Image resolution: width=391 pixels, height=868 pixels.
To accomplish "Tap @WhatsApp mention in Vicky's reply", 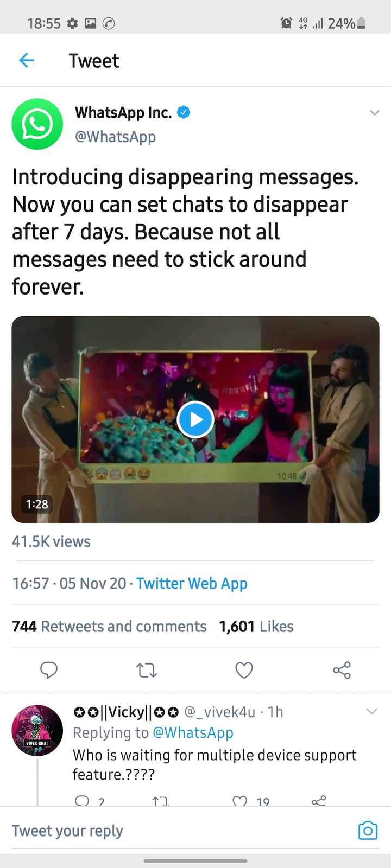I will [x=193, y=732].
